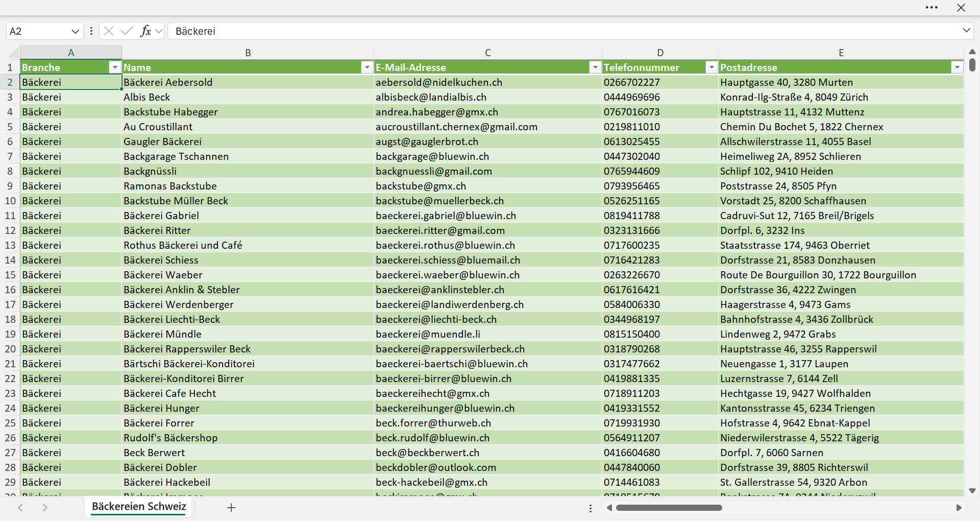Image resolution: width=980 pixels, height=521 pixels.
Task: Click the select-all corner triangle
Action: pyautogui.click(x=12, y=53)
